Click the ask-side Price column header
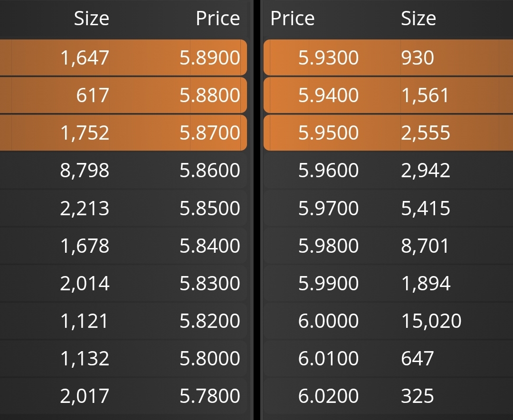The image size is (513, 420). coord(293,19)
